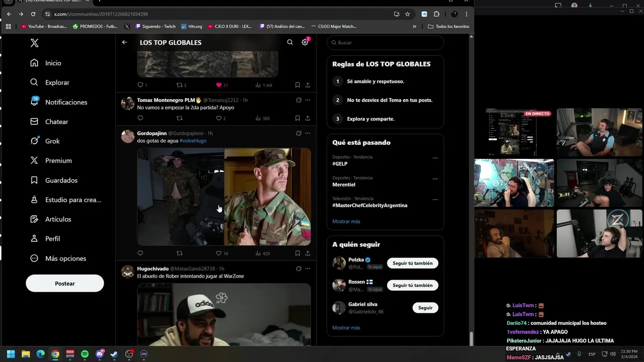The height and width of the screenshot is (362, 644).
Task: Open Chatear messages
Action: click(x=49, y=122)
